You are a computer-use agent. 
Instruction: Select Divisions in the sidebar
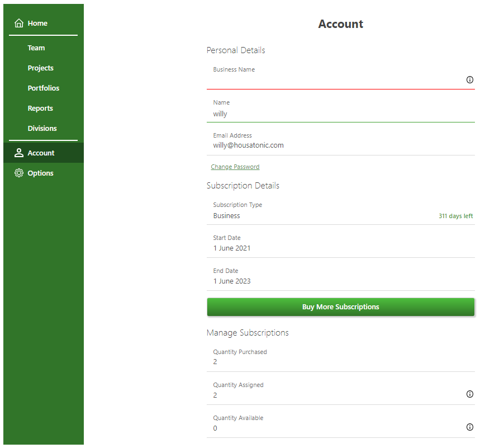(42, 129)
